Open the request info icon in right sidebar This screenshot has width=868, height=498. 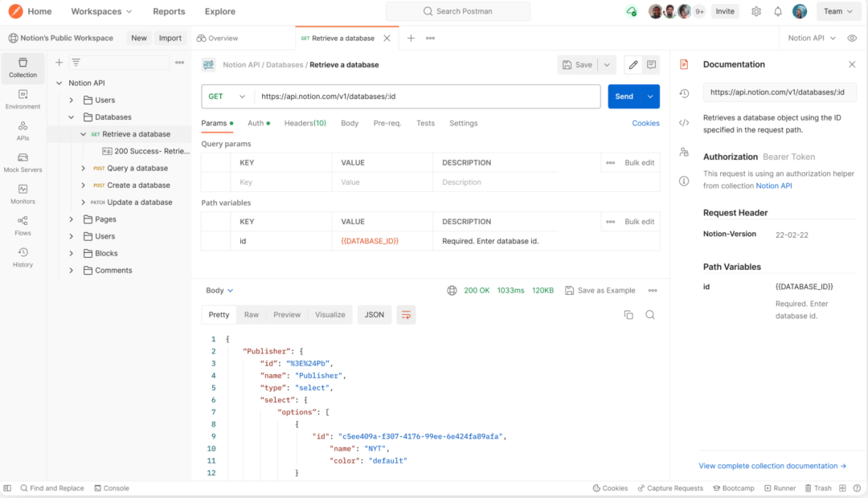tap(684, 181)
